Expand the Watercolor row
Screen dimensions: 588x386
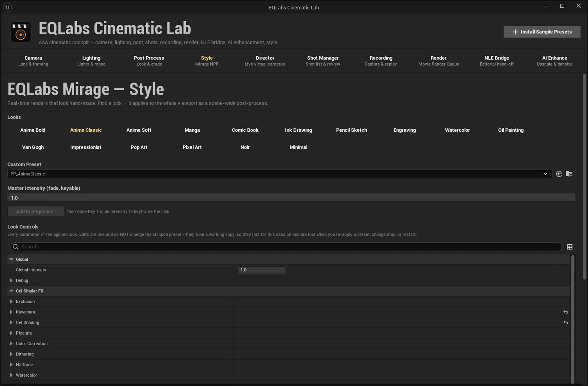coord(11,375)
